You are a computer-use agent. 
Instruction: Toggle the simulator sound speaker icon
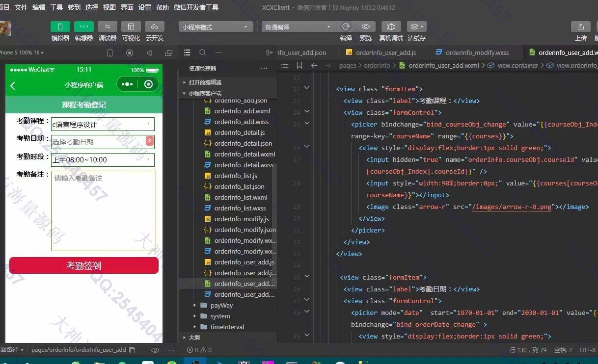pyautogui.click(x=149, y=53)
